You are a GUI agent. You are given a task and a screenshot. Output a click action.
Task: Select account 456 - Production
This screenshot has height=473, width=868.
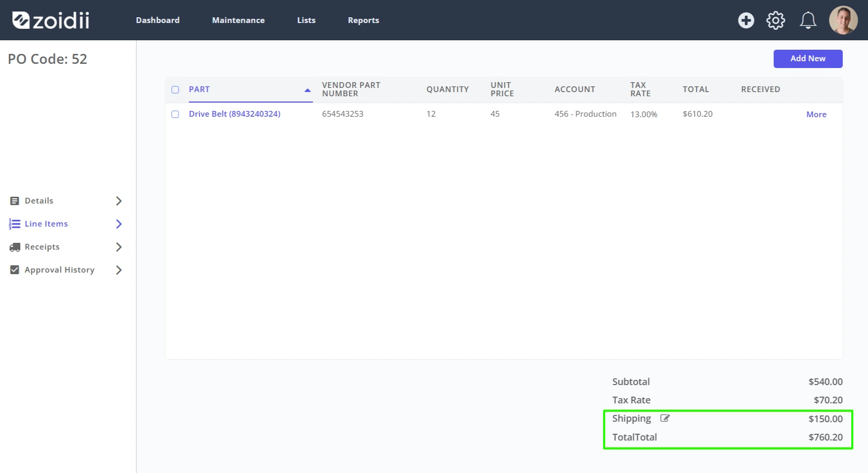click(x=585, y=114)
